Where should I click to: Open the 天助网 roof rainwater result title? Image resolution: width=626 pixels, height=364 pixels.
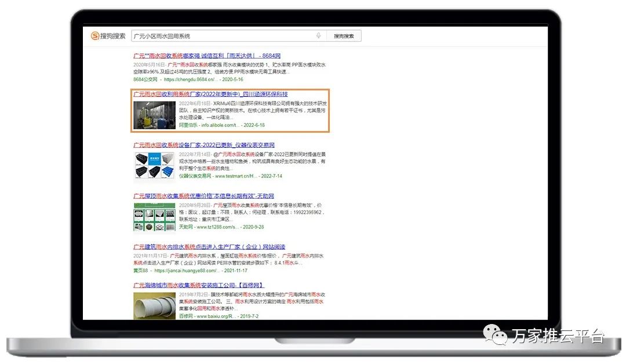pyautogui.click(x=203, y=196)
